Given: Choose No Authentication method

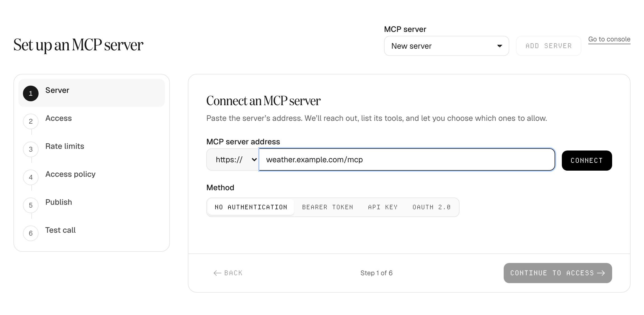Looking at the screenshot, I should [x=251, y=207].
